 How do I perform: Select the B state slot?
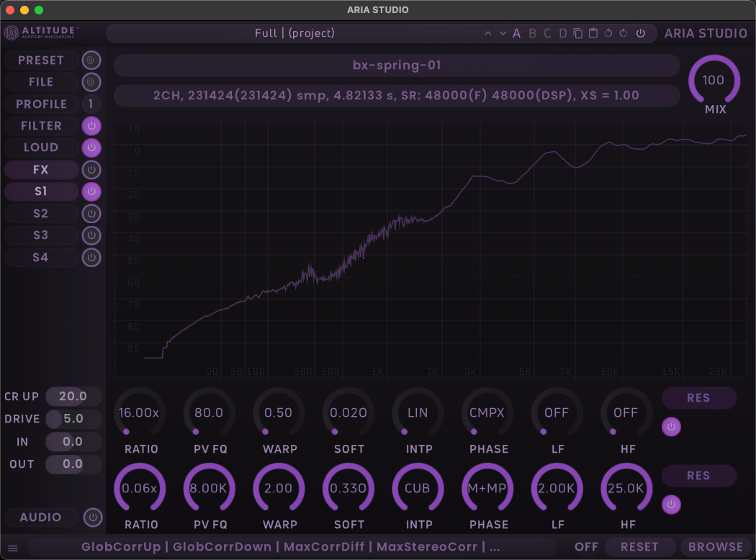point(533,33)
